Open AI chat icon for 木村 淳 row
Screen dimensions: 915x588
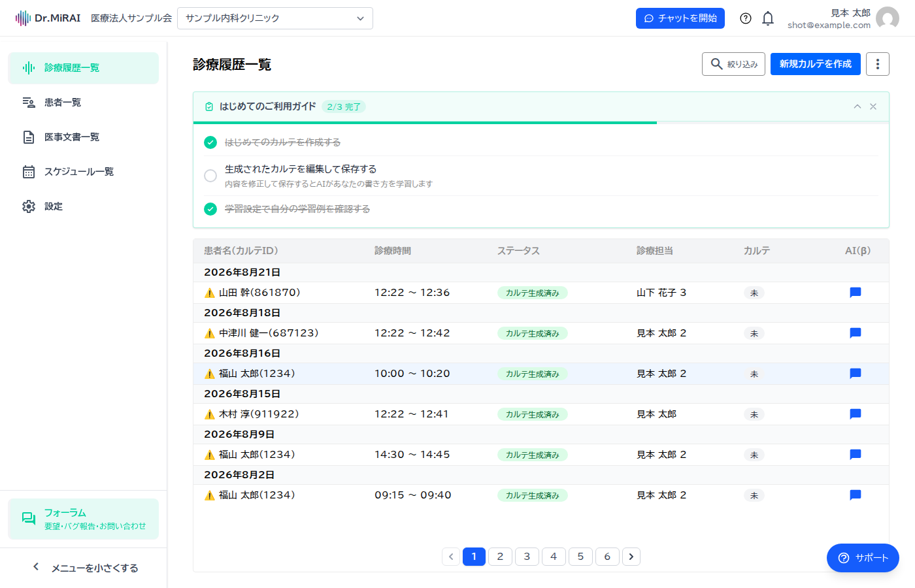(x=855, y=414)
